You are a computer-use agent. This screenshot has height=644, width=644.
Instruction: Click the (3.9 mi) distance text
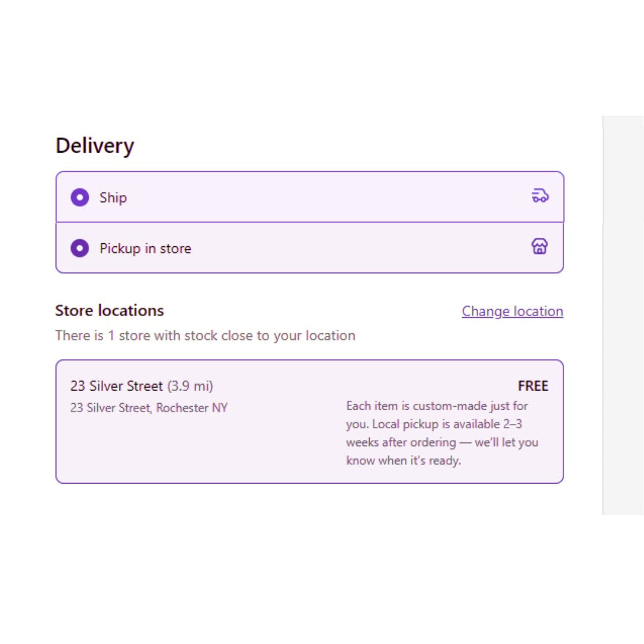click(190, 386)
